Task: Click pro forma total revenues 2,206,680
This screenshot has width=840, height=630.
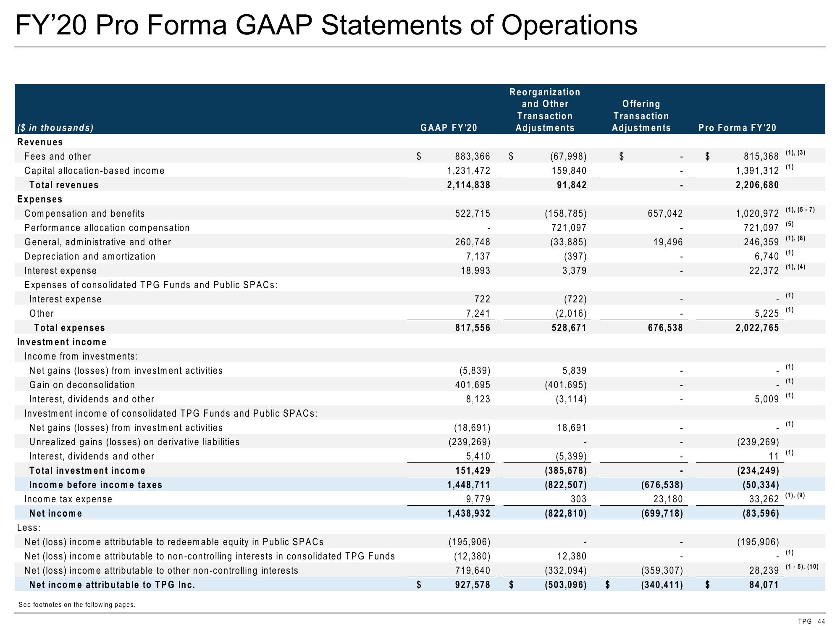Action: tap(757, 185)
